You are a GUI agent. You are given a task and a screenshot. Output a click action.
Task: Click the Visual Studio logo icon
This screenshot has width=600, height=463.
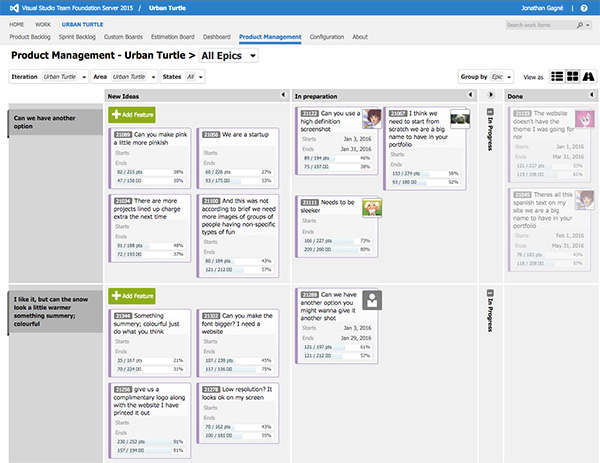click(x=14, y=8)
